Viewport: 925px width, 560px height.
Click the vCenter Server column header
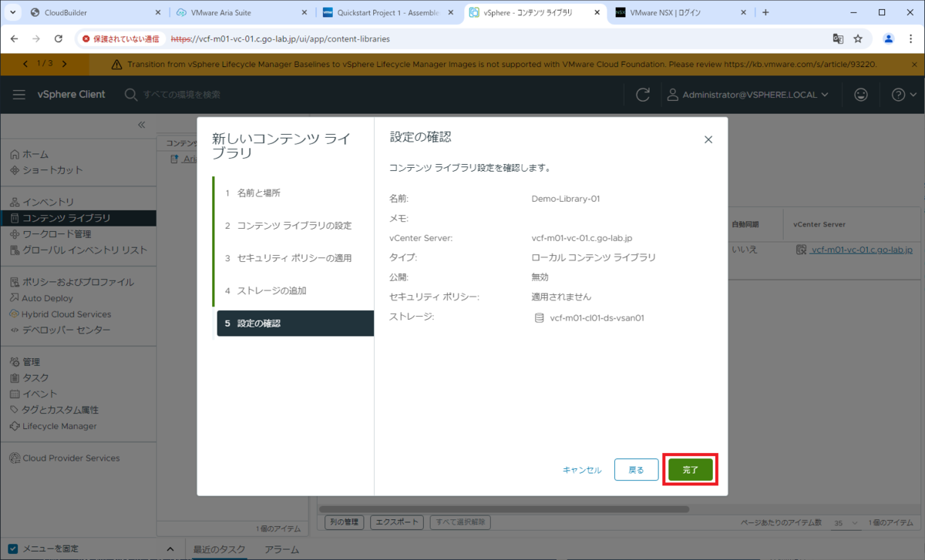tap(819, 224)
